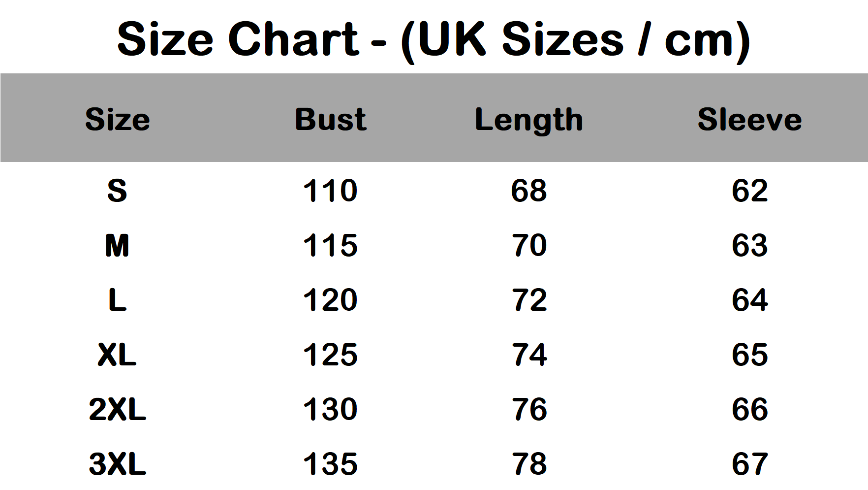Click the Size Chart title text
868x490 pixels.
pos(434,39)
